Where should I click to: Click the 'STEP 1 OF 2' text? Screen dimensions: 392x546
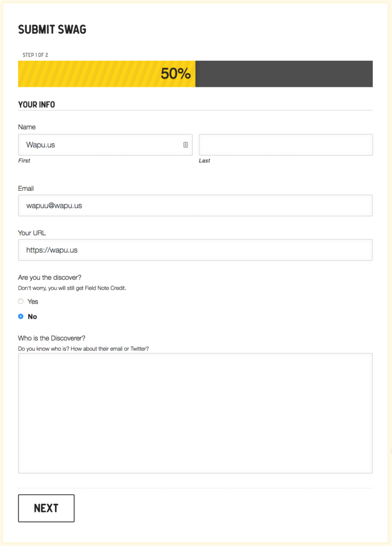pos(35,55)
